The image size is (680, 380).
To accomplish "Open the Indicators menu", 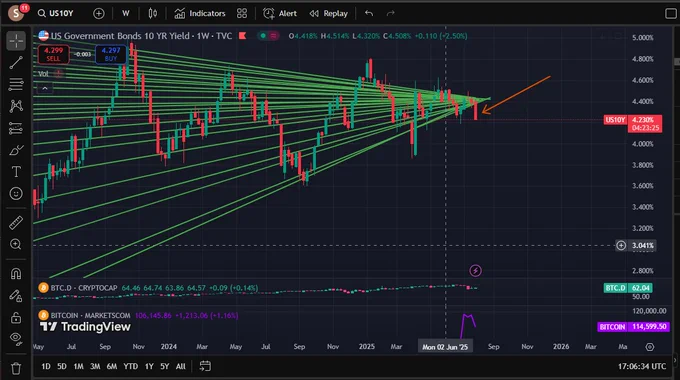I will click(200, 13).
